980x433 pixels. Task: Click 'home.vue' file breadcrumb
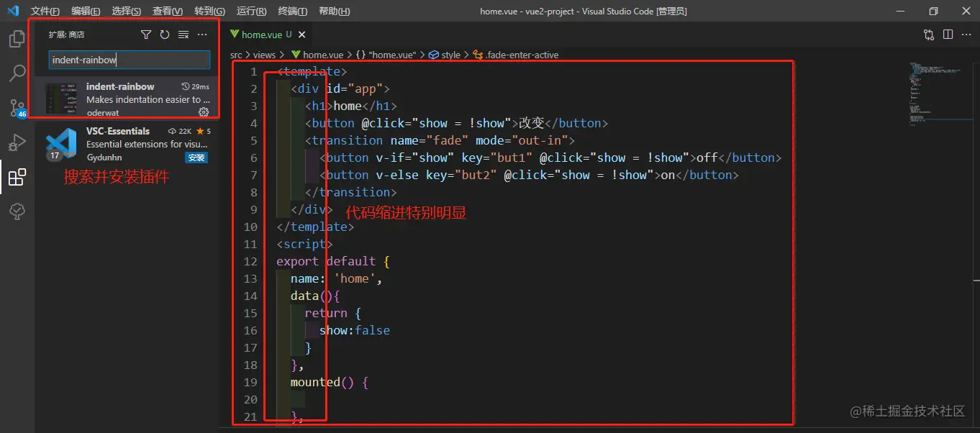coord(317,55)
